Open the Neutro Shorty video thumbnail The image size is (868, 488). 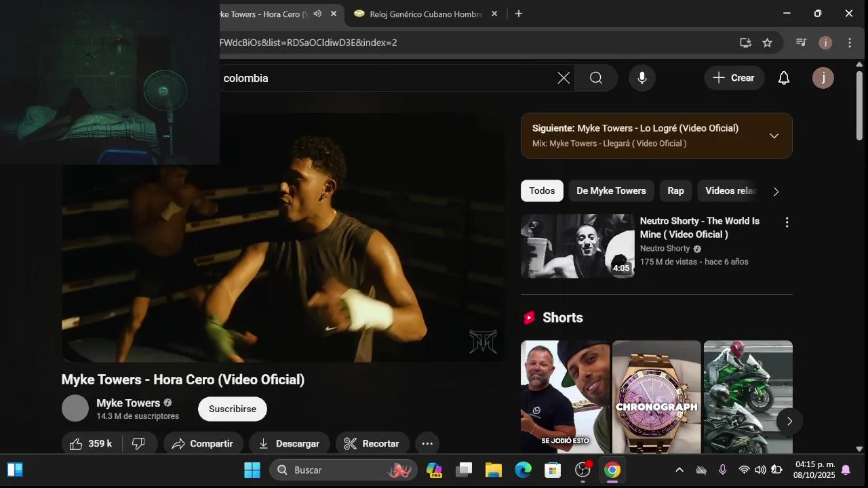578,246
